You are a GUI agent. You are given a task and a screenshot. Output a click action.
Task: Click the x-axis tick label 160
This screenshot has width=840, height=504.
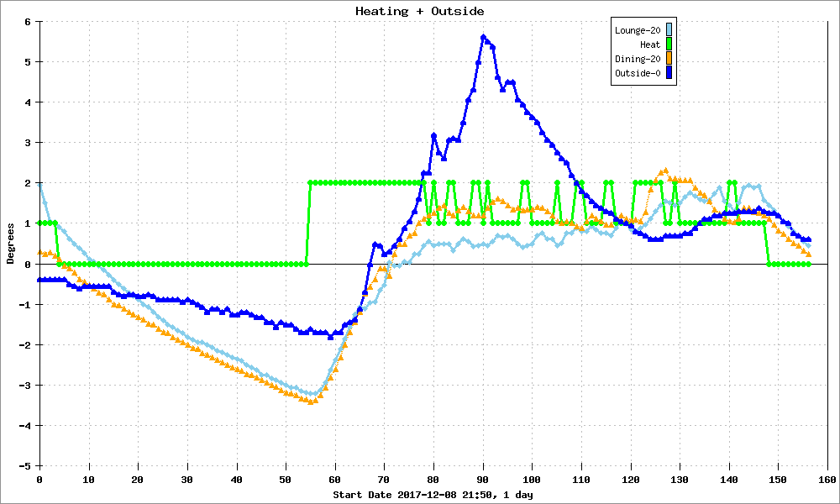827,480
